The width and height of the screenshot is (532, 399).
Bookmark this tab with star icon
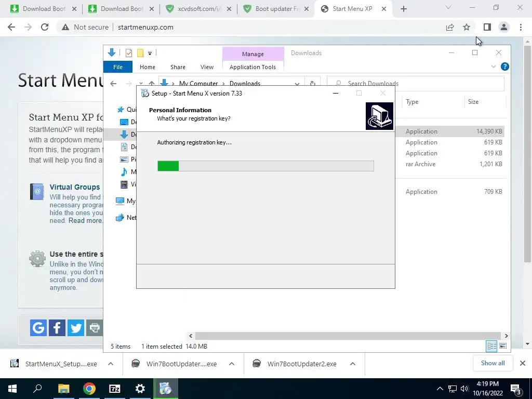pos(467,27)
